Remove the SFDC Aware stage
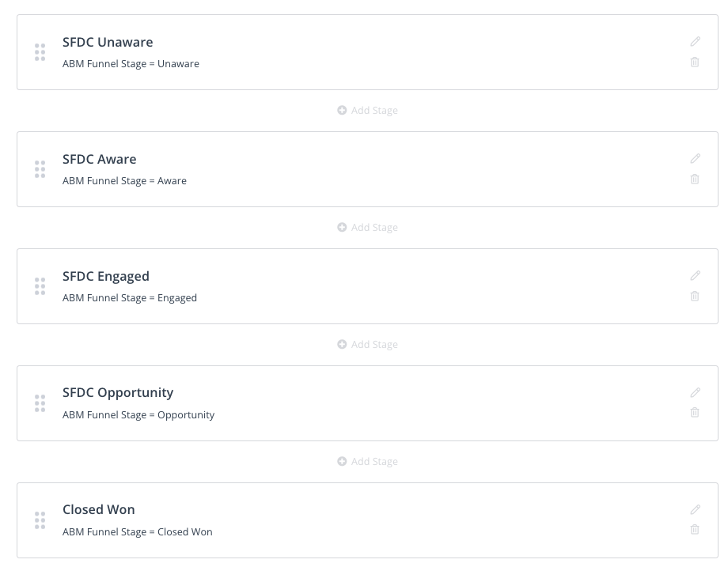The image size is (728, 567). [x=695, y=179]
